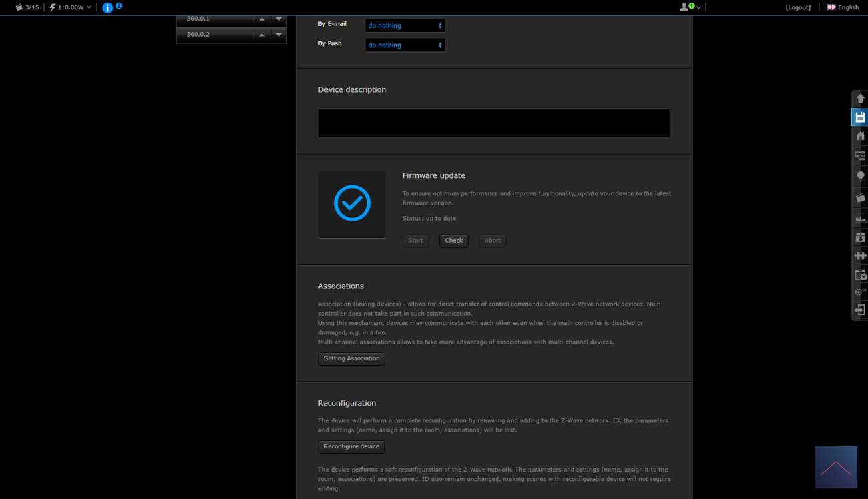Image resolution: width=868 pixels, height=499 pixels.
Task: Expand the power consumption L:0.00W dropdown
Action: 71,7
